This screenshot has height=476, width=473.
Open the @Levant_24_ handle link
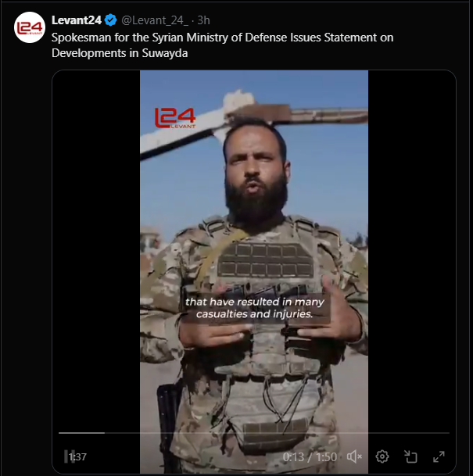(x=155, y=20)
